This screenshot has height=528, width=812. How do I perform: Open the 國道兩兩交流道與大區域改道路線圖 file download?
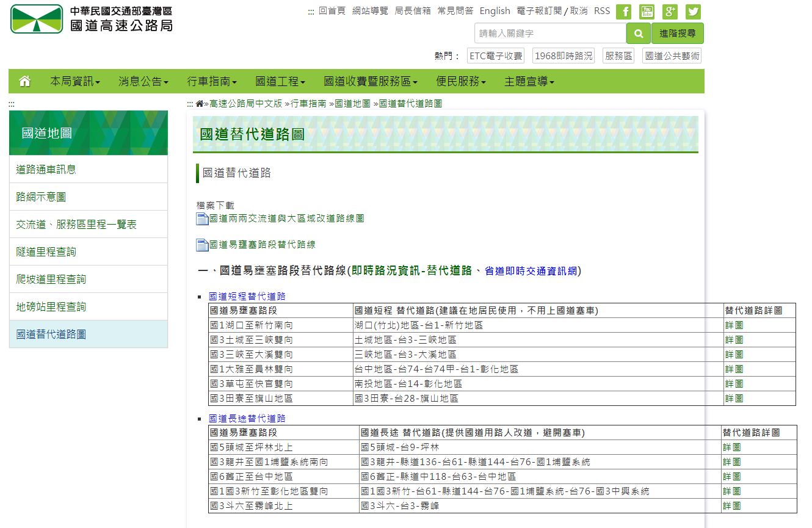coord(286,219)
